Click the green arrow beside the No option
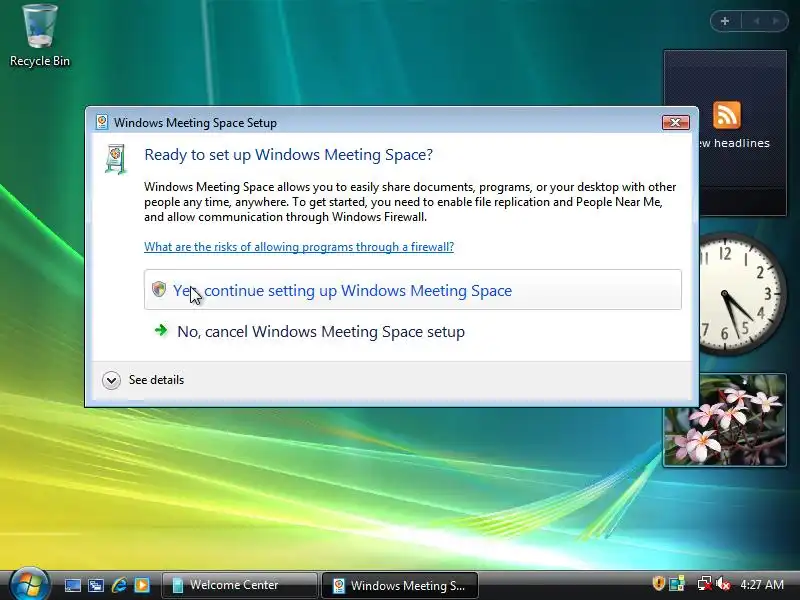Screen dimensions: 800x600 click(x=161, y=330)
